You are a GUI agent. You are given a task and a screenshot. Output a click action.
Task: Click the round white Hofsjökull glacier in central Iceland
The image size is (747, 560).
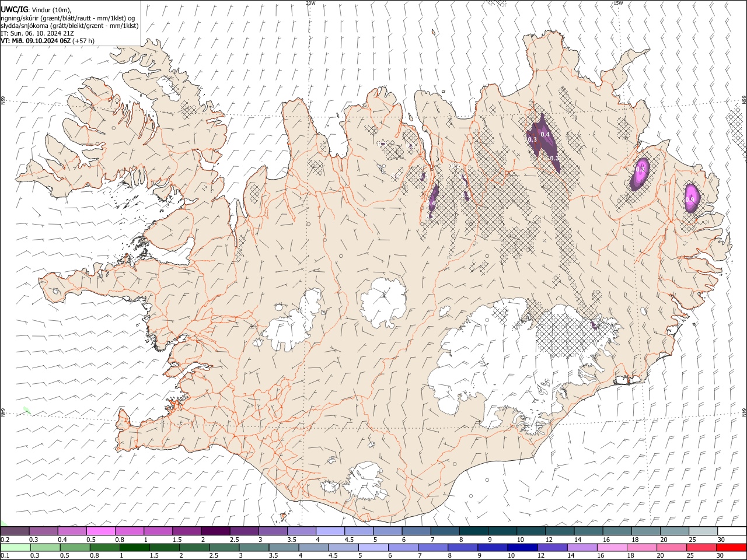[x=383, y=302]
